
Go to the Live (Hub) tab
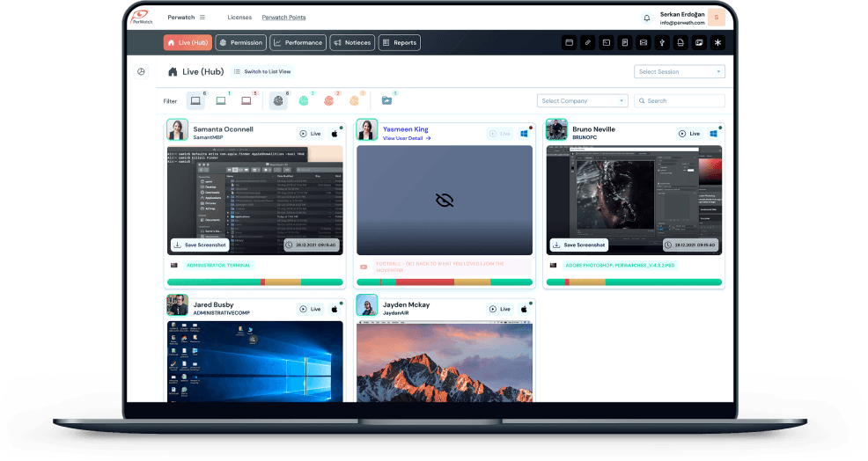click(x=188, y=42)
